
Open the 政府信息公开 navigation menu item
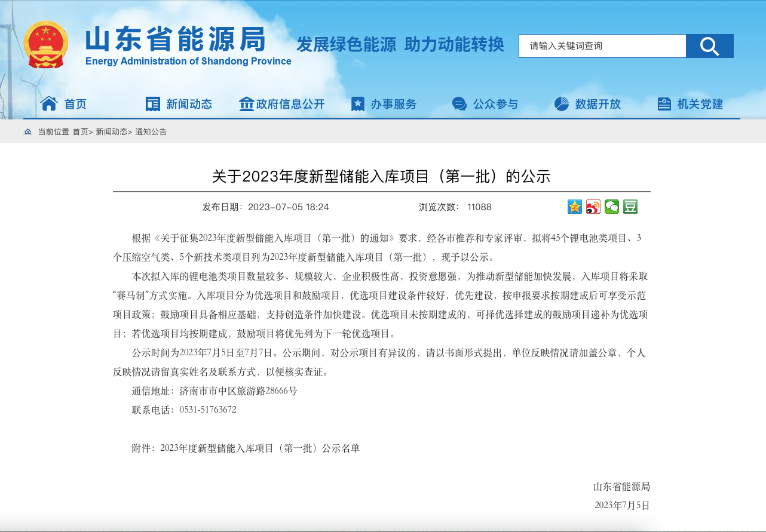point(290,104)
